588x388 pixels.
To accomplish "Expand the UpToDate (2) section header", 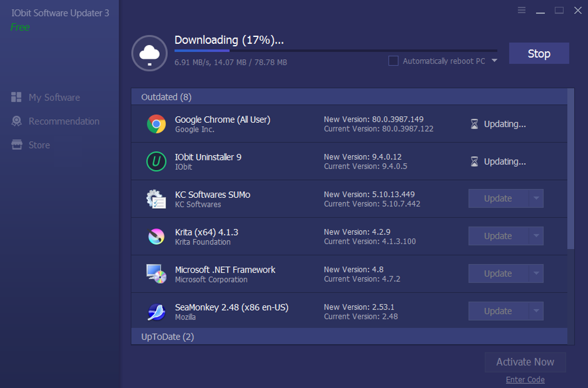I will (349, 336).
